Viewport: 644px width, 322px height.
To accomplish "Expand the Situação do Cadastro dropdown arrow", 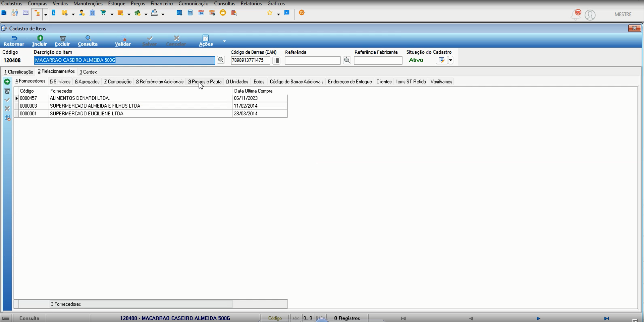I will click(x=450, y=60).
